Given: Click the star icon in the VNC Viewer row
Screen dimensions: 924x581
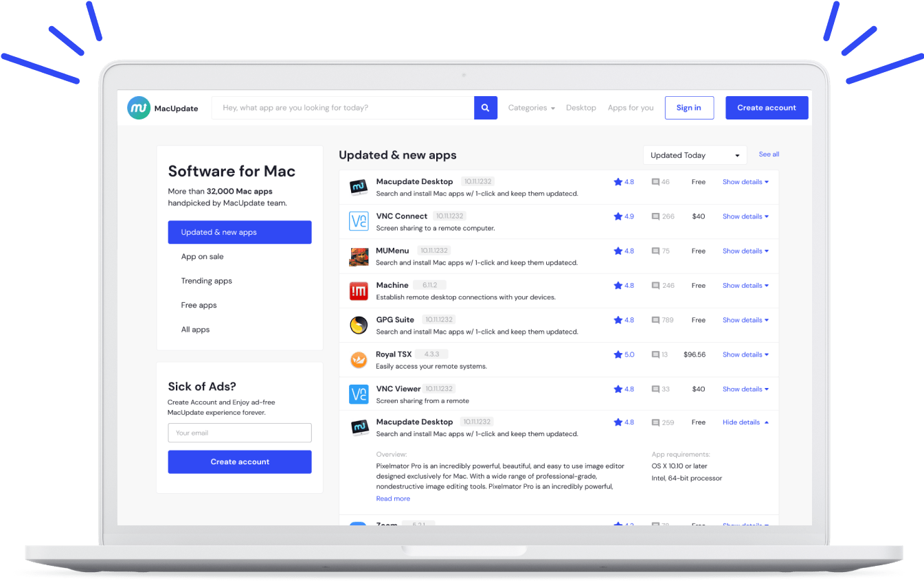Looking at the screenshot, I should tap(618, 389).
